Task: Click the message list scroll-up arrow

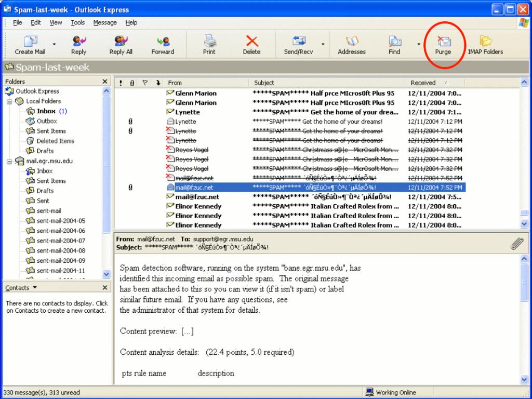Action: click(524, 82)
